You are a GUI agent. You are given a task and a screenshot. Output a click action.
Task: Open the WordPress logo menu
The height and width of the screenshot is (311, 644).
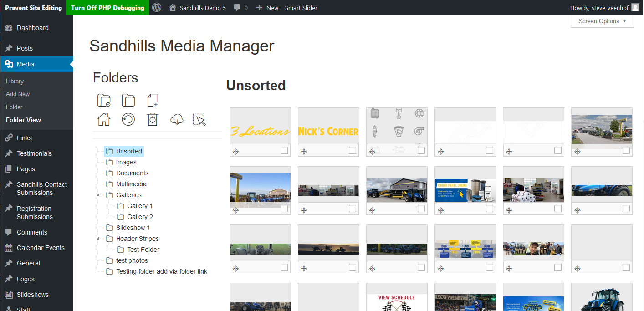coord(157,8)
